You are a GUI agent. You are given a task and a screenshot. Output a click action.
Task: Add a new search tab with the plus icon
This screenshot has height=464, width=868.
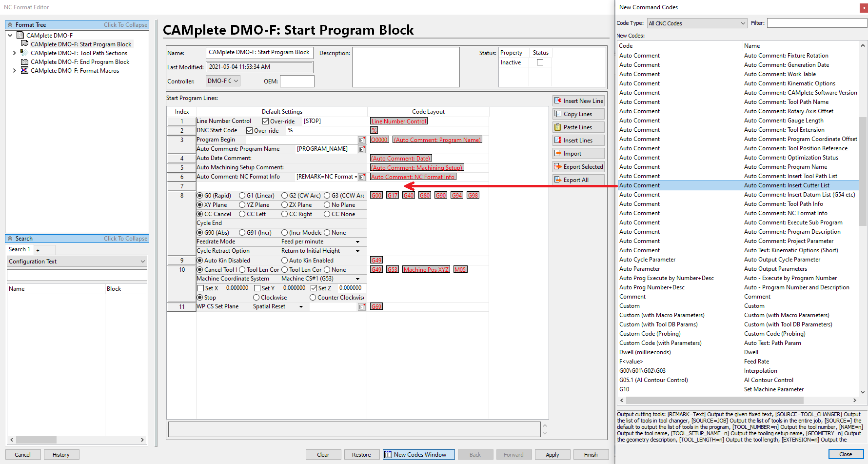tap(38, 250)
